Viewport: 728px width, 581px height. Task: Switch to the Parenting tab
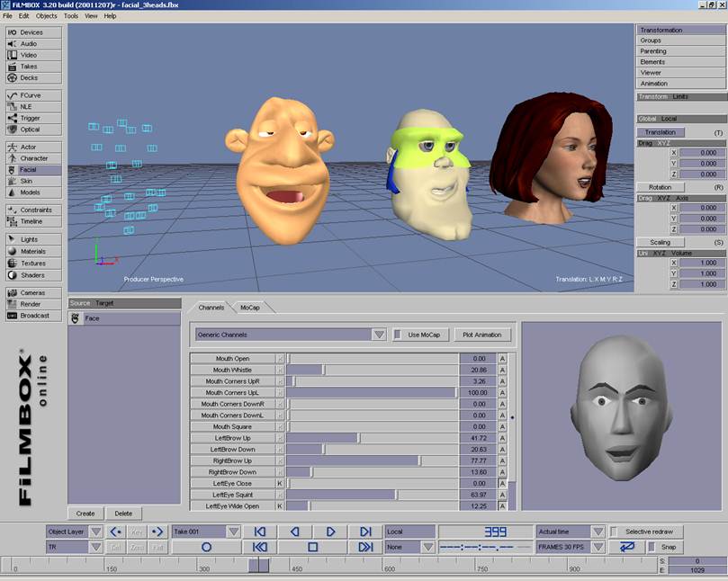(x=680, y=51)
